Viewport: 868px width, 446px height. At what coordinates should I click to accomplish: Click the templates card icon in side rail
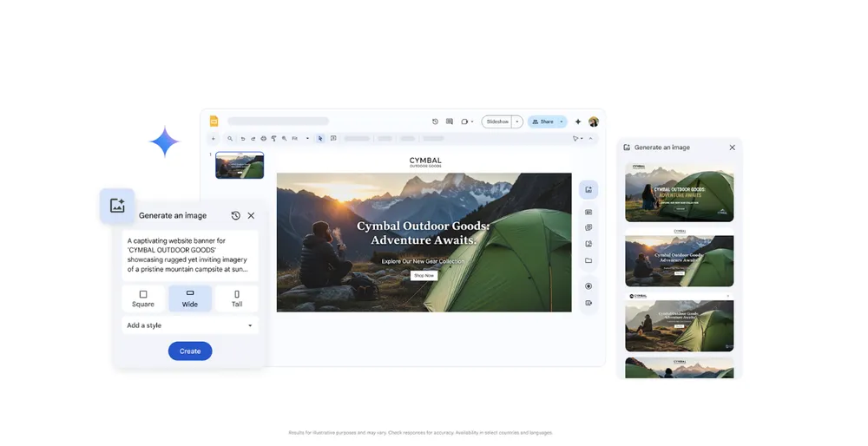point(589,212)
